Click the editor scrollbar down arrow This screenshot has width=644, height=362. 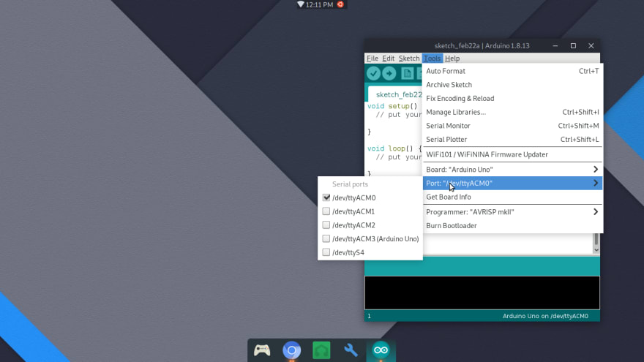[x=596, y=250]
